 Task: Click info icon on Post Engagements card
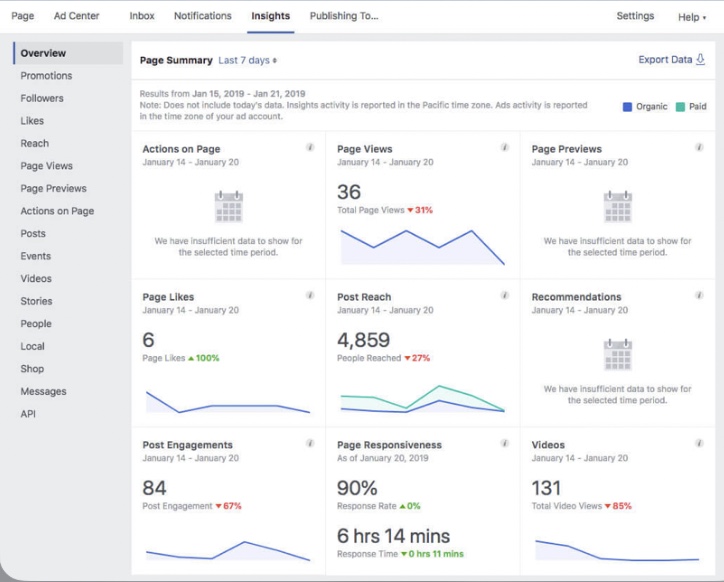310,443
